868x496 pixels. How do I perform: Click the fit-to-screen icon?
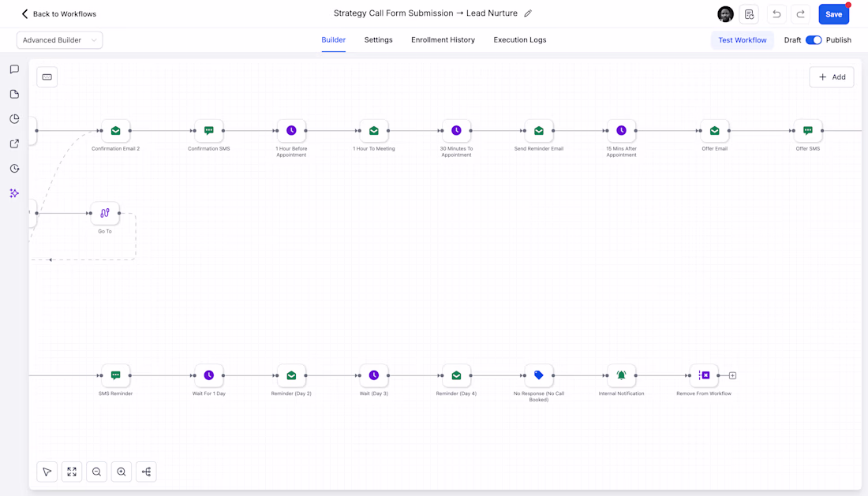pyautogui.click(x=72, y=472)
